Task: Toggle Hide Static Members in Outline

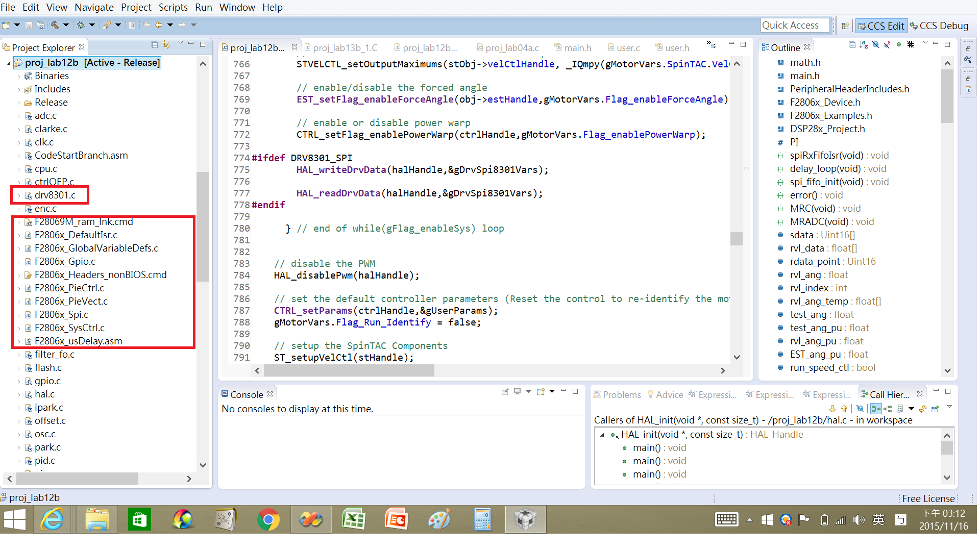Action: coord(887,45)
